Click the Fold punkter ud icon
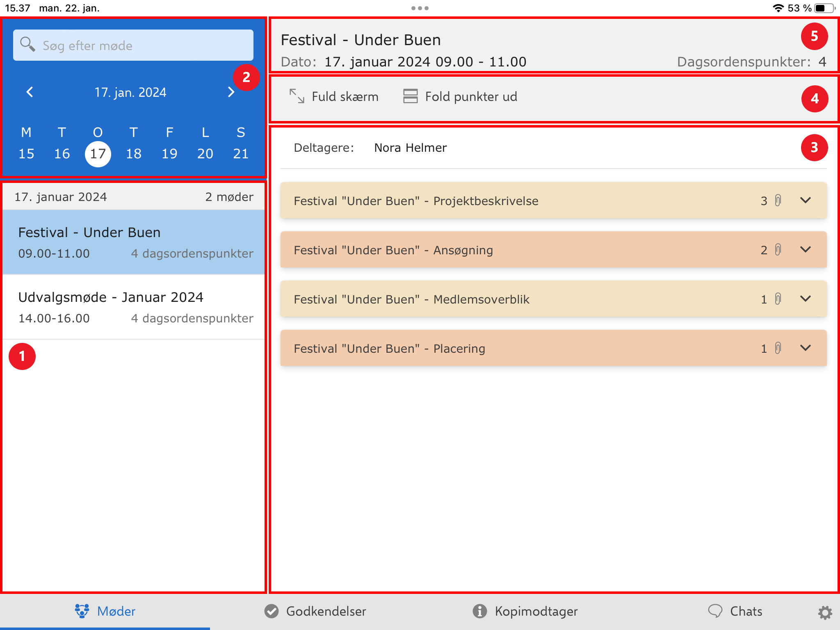 tap(410, 96)
